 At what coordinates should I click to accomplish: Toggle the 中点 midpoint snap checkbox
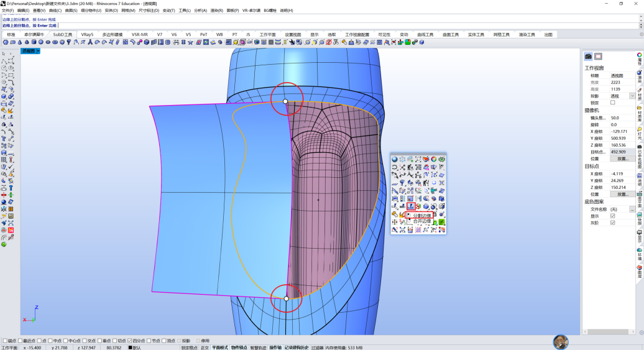[50, 341]
